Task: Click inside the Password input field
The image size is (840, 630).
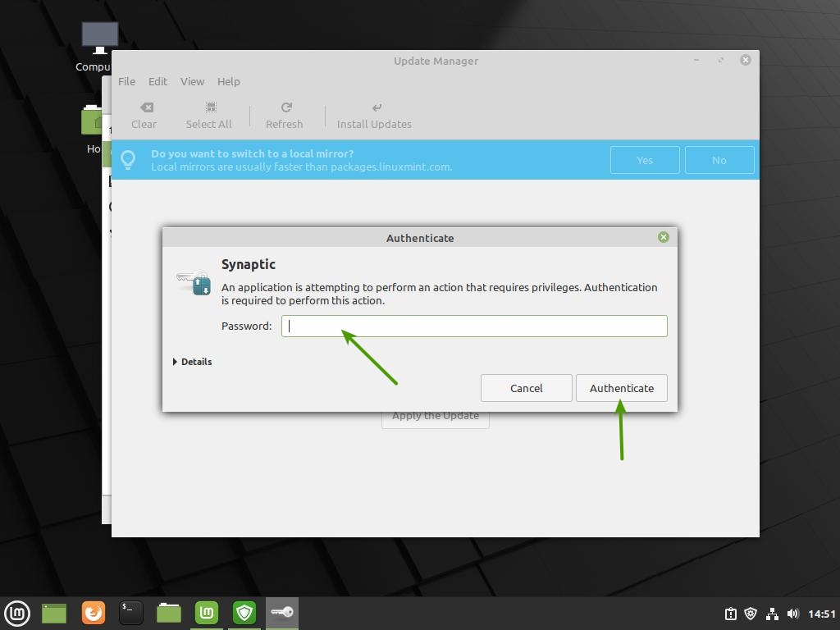Action: click(x=474, y=326)
